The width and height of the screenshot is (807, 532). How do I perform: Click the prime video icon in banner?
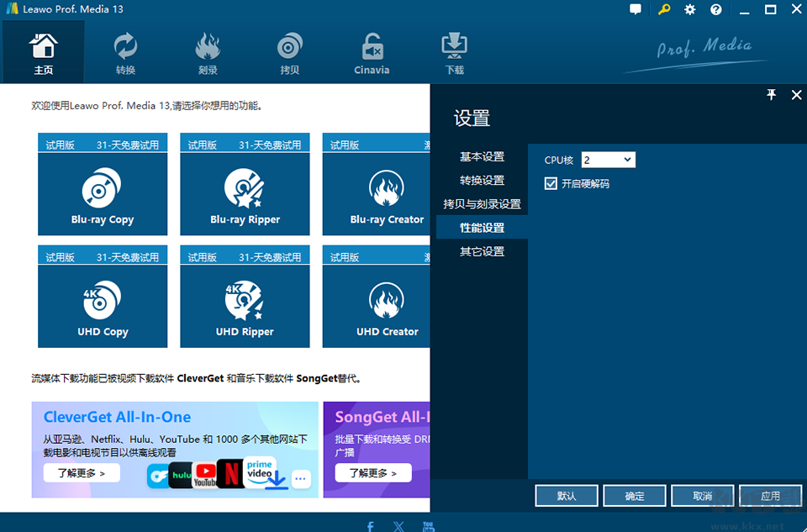coord(260,471)
